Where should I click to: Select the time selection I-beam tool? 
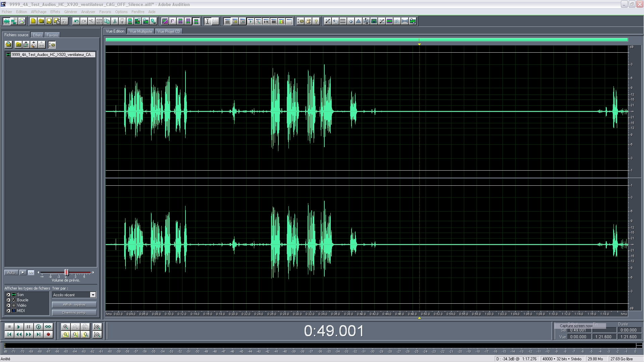(208, 21)
